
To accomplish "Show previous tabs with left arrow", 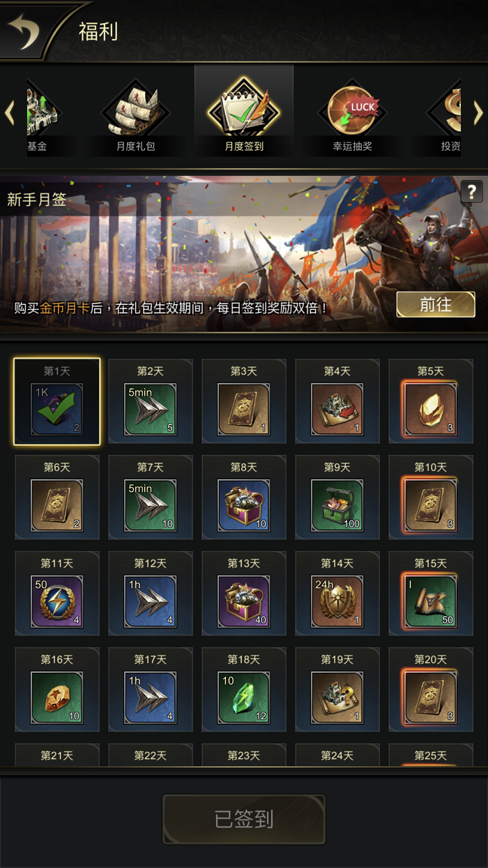I will coord(10,113).
